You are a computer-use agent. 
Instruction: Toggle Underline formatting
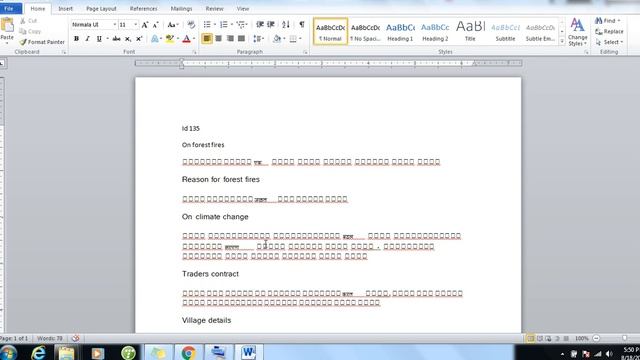click(99, 39)
